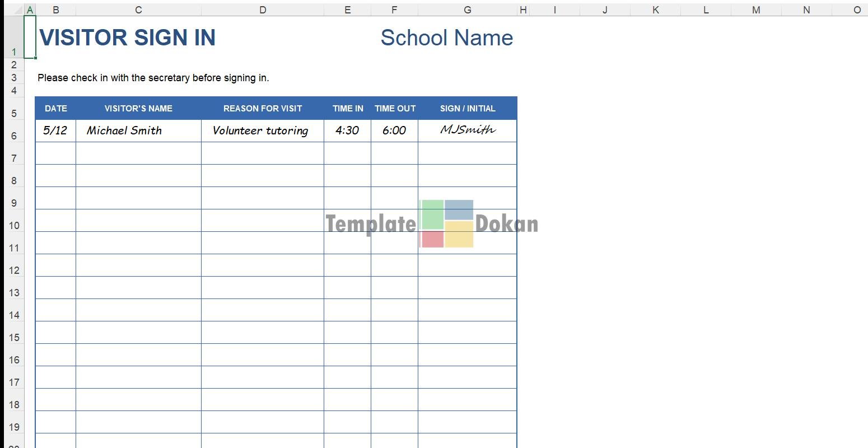Select the "School Name" heading text
The width and height of the screenshot is (868, 448).
[446, 38]
